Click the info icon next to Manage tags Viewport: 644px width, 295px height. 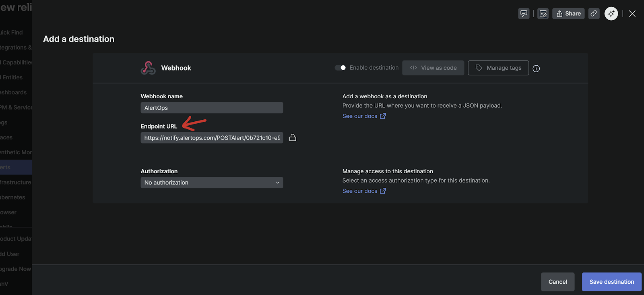tap(536, 69)
